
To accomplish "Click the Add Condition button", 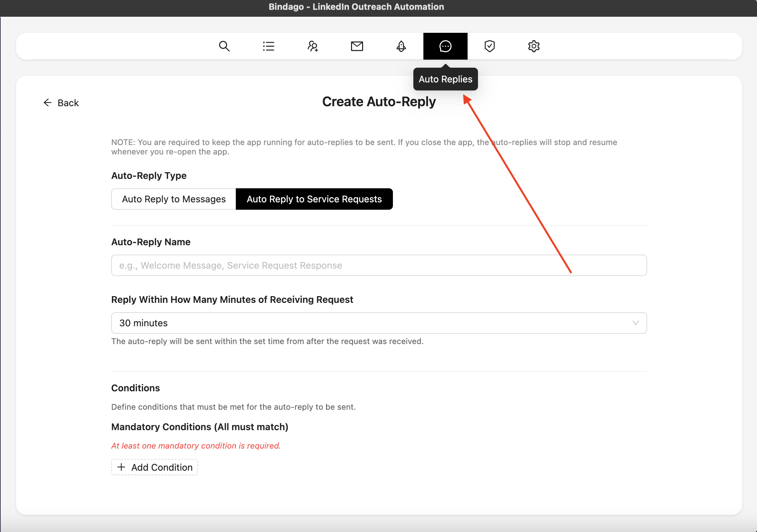I will (x=154, y=467).
